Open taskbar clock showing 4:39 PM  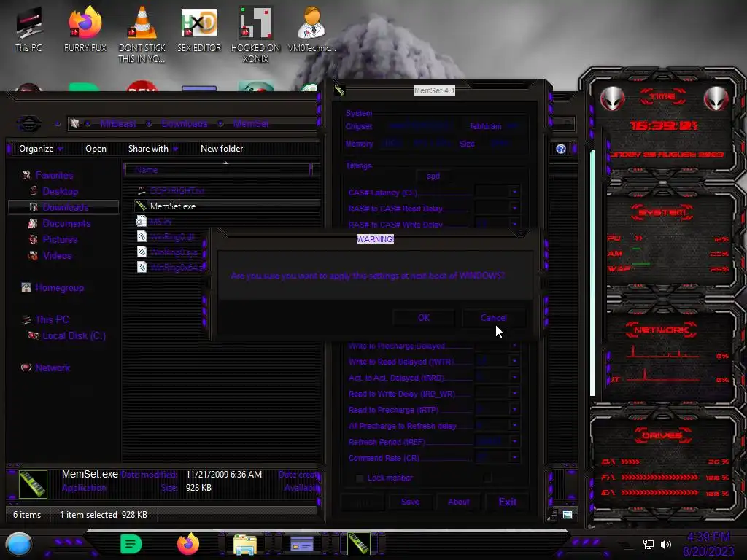(x=708, y=544)
